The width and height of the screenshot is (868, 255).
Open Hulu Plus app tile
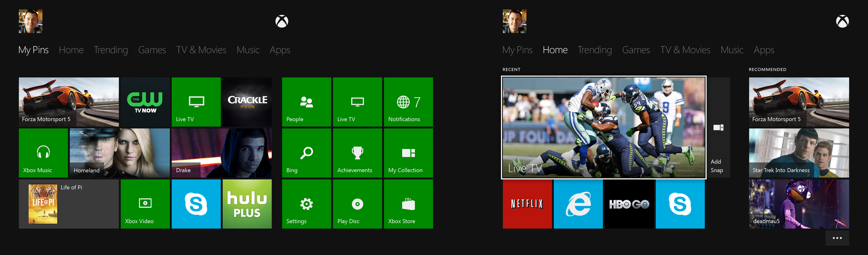click(x=247, y=204)
